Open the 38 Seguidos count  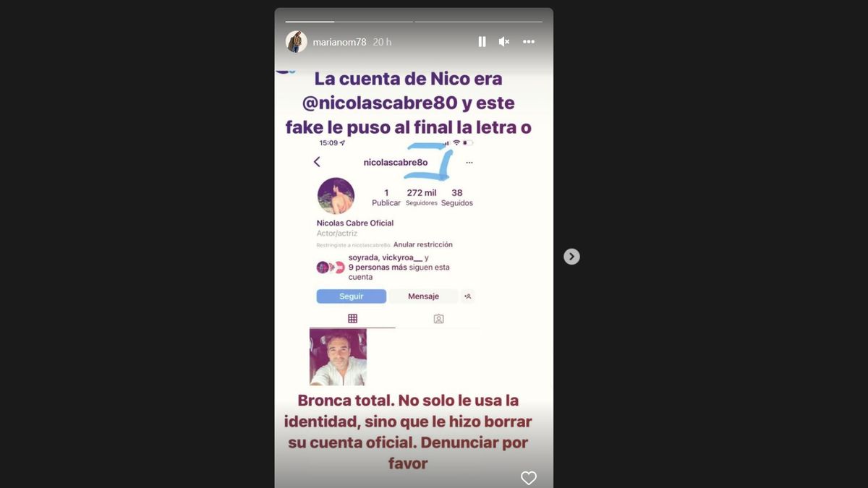point(457,197)
